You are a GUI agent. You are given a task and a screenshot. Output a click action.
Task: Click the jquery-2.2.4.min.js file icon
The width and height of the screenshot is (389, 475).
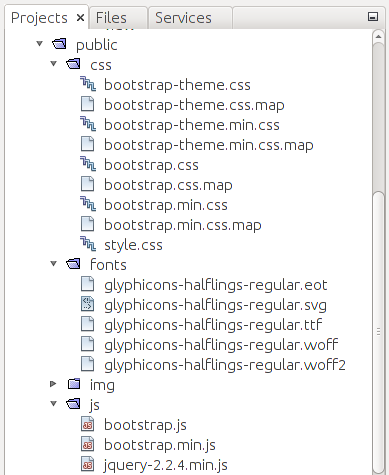[88, 464]
